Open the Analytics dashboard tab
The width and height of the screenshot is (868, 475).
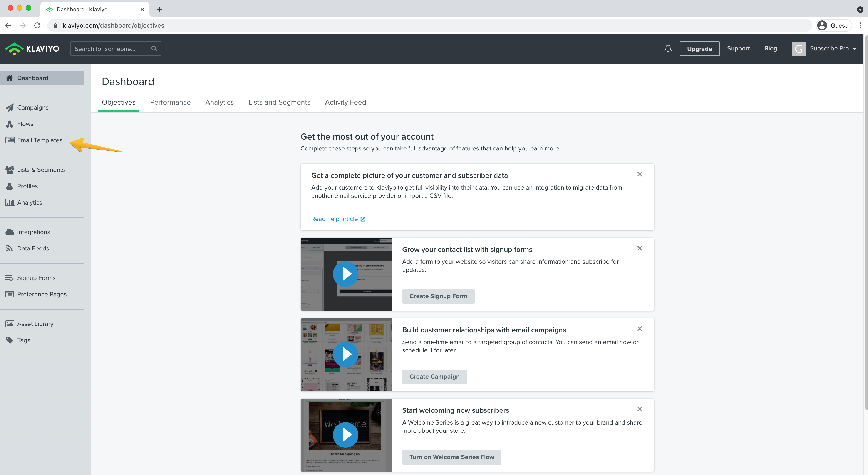[219, 102]
